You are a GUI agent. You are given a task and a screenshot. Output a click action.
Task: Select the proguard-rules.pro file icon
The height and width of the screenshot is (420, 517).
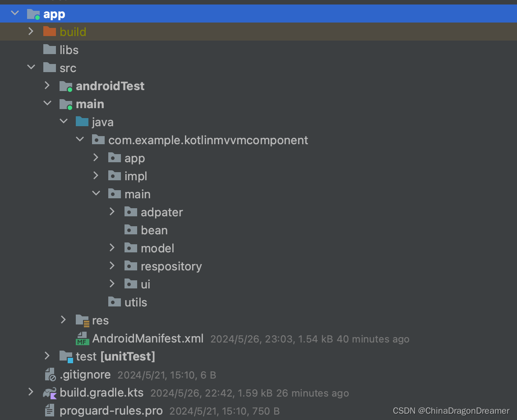[x=49, y=410]
